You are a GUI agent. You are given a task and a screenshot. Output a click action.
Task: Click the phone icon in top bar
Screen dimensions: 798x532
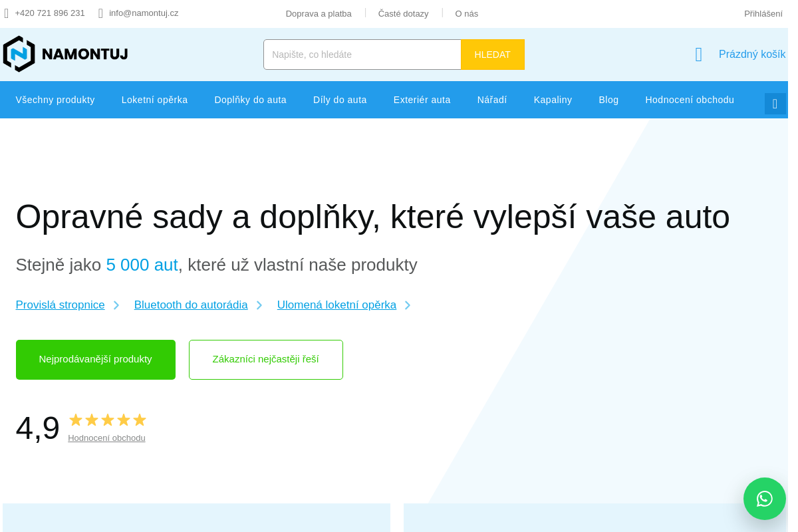coord(7,13)
